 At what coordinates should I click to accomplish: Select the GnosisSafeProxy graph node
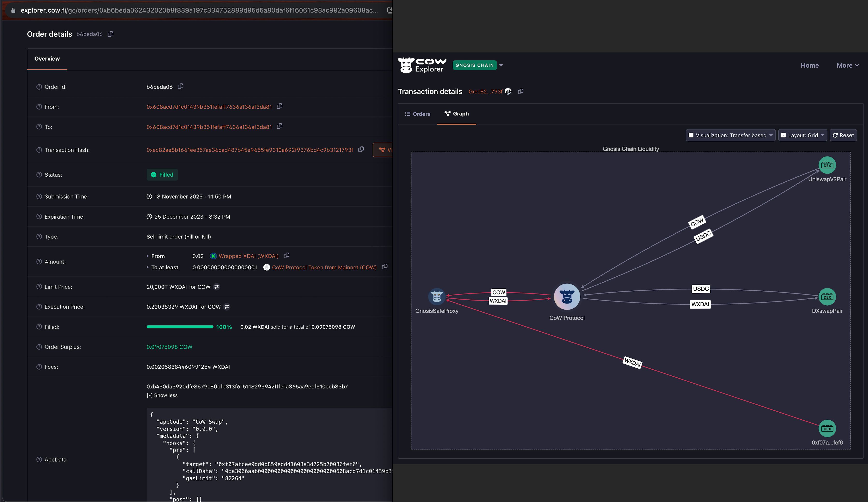tap(437, 296)
